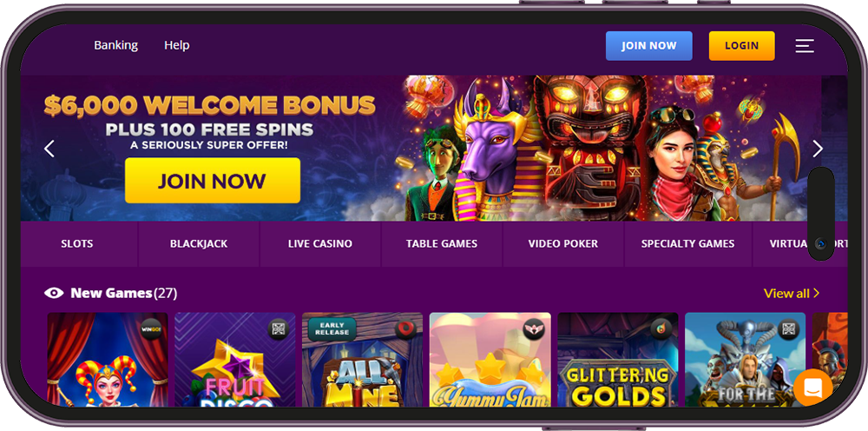Go to the previous banner slide arrow

click(x=49, y=149)
